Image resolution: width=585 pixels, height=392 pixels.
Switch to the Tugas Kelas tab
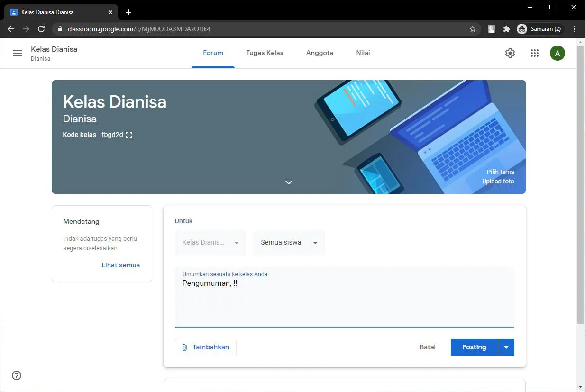(265, 53)
